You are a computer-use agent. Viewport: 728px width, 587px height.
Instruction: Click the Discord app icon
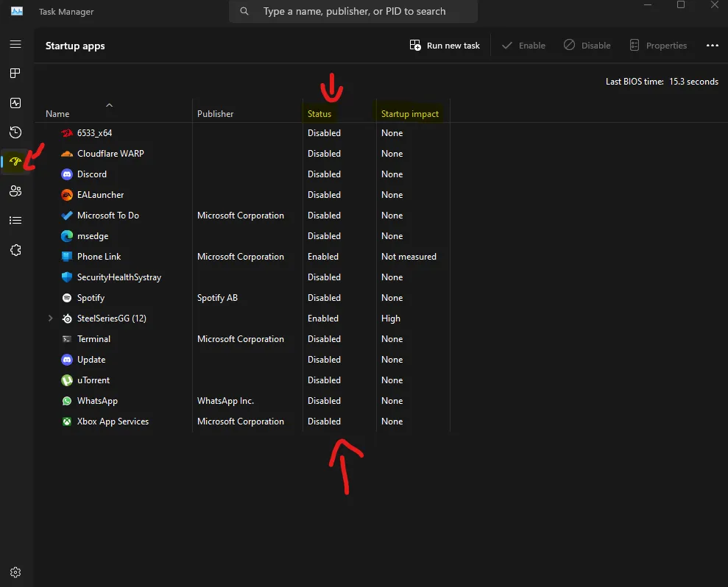[67, 174]
